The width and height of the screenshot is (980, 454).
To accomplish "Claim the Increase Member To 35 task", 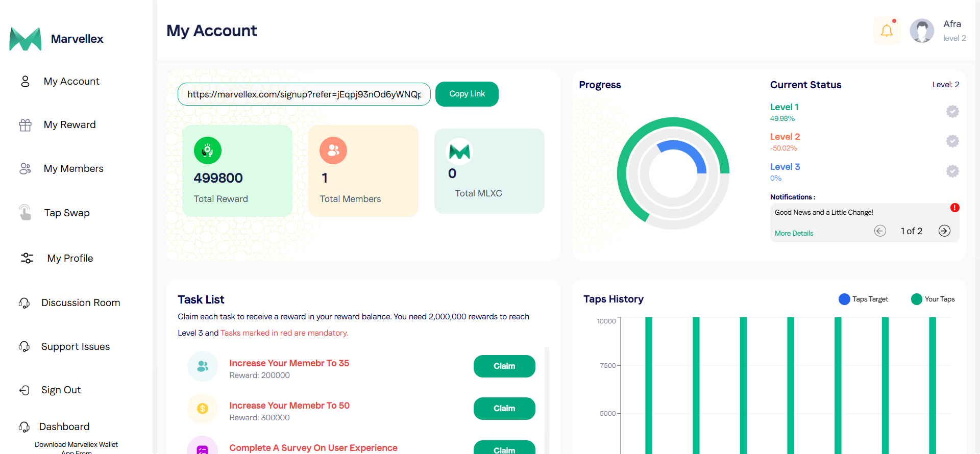I will (504, 366).
